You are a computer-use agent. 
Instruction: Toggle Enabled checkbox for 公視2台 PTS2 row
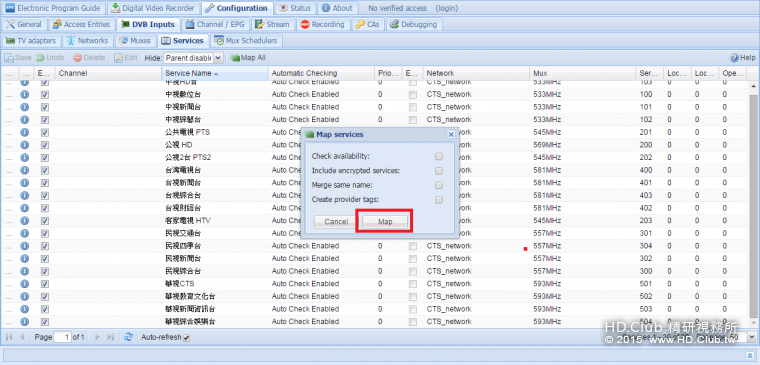45,158
